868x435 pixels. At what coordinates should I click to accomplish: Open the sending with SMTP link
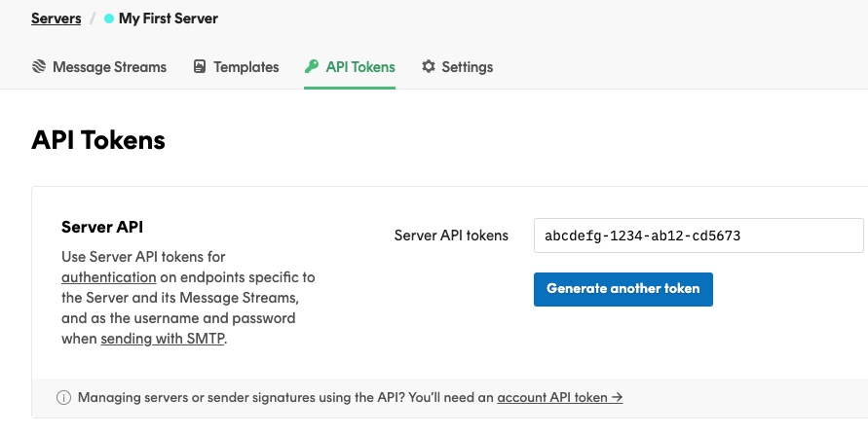tap(163, 339)
